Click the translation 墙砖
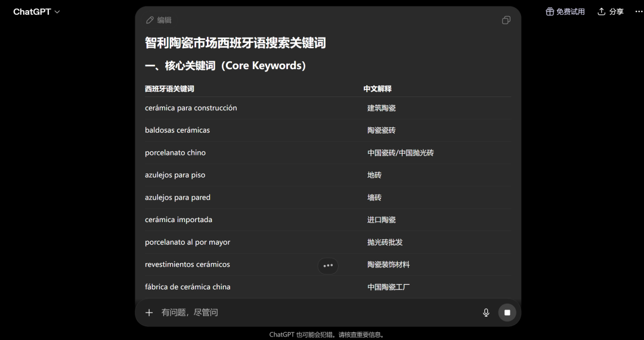 click(x=374, y=198)
